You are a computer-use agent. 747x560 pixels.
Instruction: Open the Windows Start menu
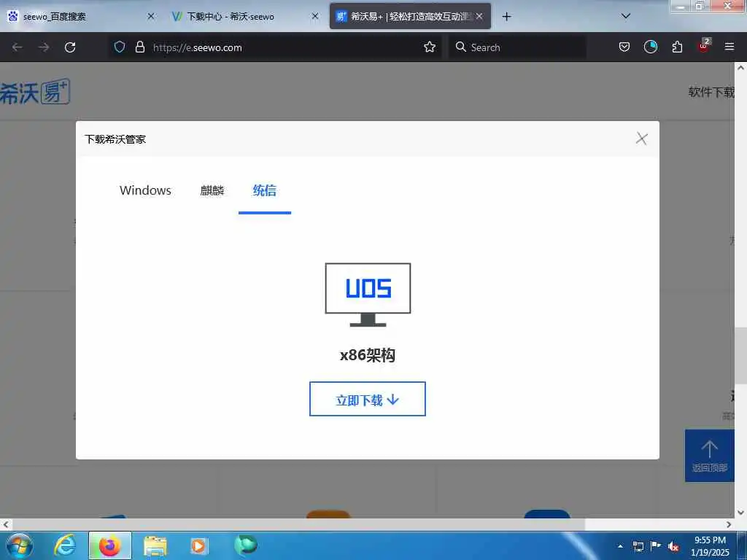coord(20,545)
